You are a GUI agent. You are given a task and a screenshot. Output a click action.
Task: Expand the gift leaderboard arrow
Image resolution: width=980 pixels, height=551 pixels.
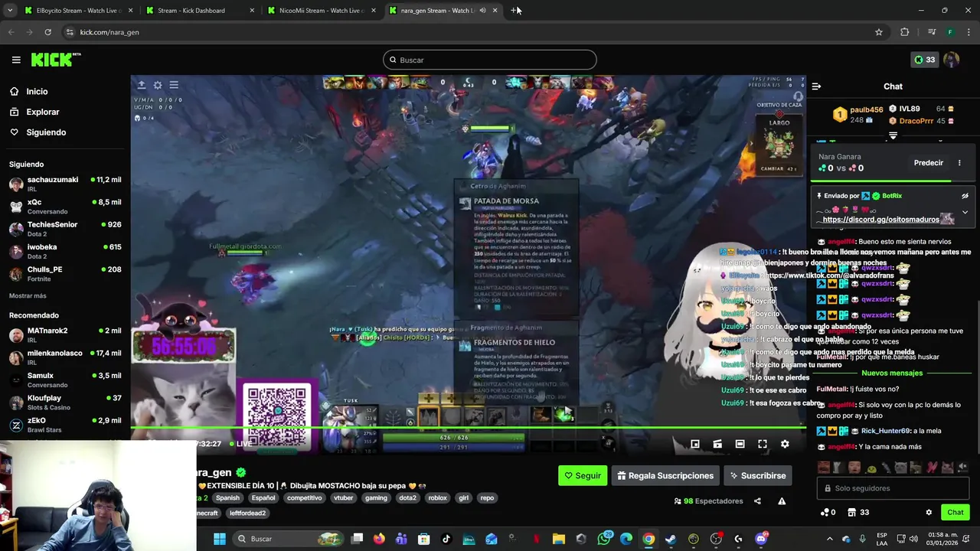pos(893,135)
